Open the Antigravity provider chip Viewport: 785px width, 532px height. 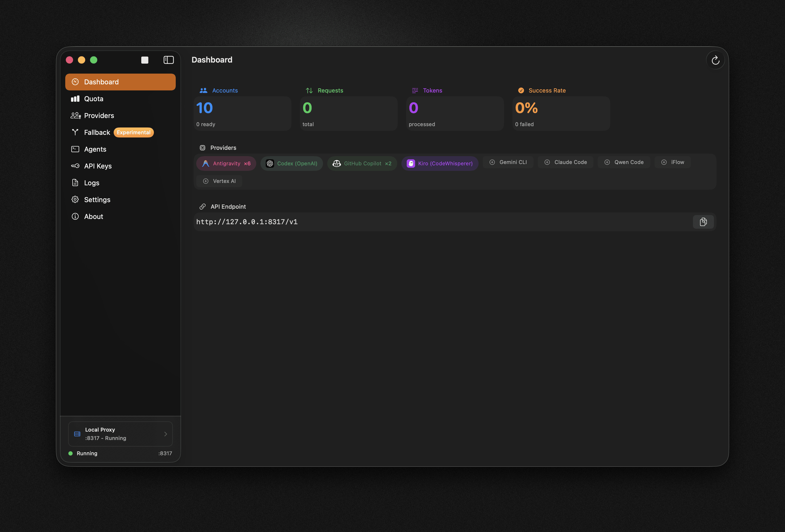[226, 163]
